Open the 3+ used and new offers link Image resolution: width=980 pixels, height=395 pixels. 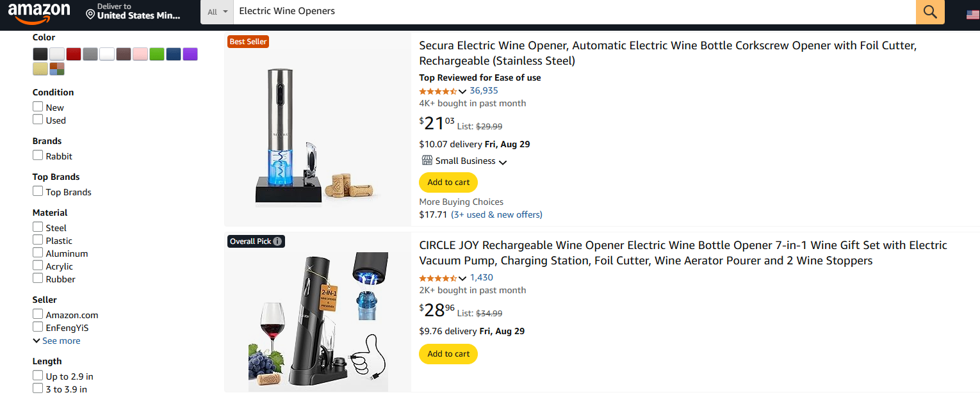click(x=495, y=214)
